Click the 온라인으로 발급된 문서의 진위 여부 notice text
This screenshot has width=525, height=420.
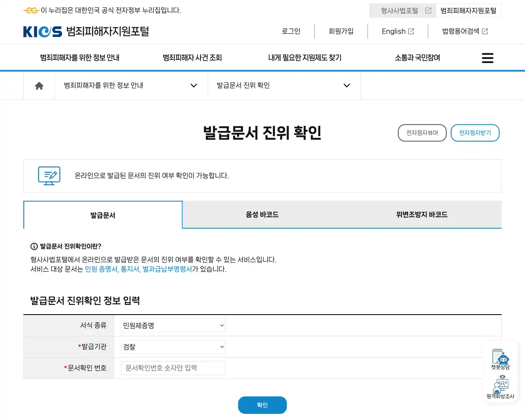(x=152, y=176)
